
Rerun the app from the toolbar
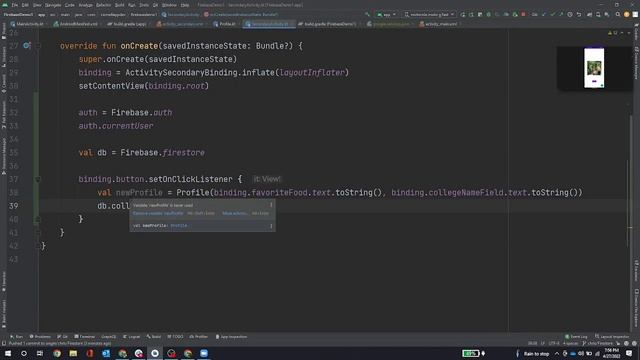point(463,14)
